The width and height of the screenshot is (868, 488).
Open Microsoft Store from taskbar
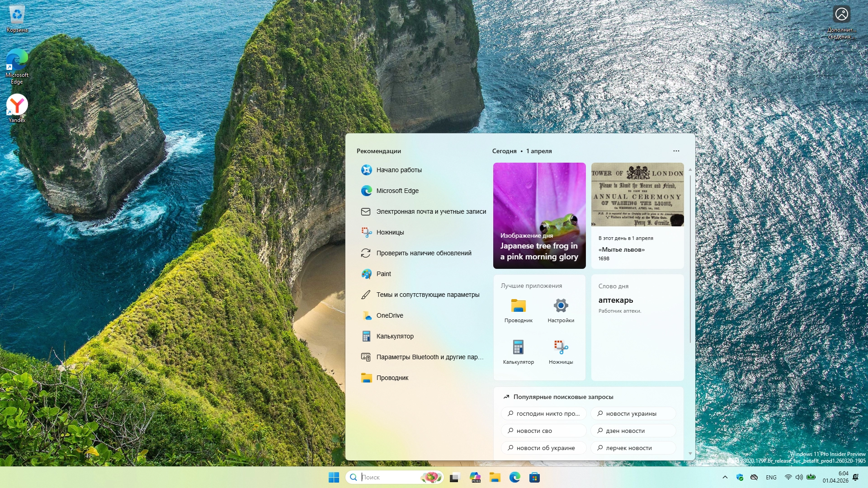pyautogui.click(x=534, y=477)
